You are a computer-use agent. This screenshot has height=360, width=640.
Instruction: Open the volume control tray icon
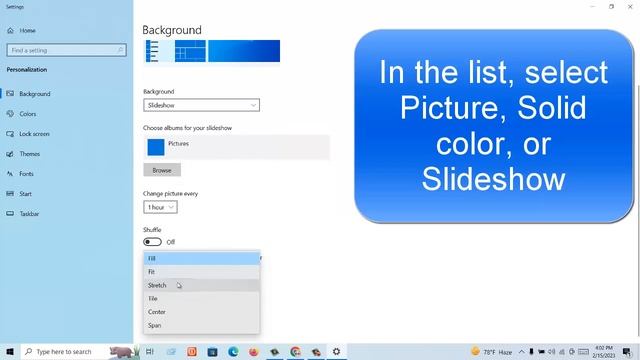point(551,351)
